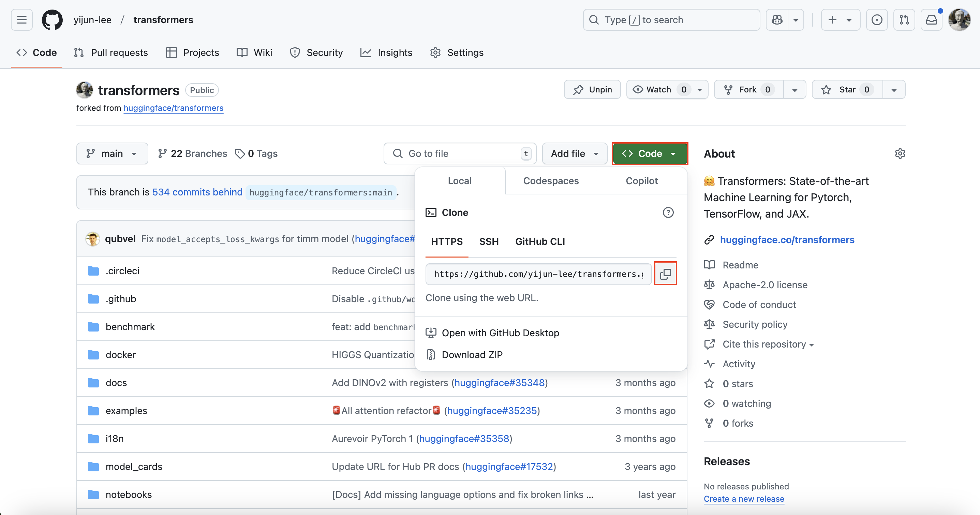Open the docs folder
This screenshot has height=515, width=980.
(116, 383)
